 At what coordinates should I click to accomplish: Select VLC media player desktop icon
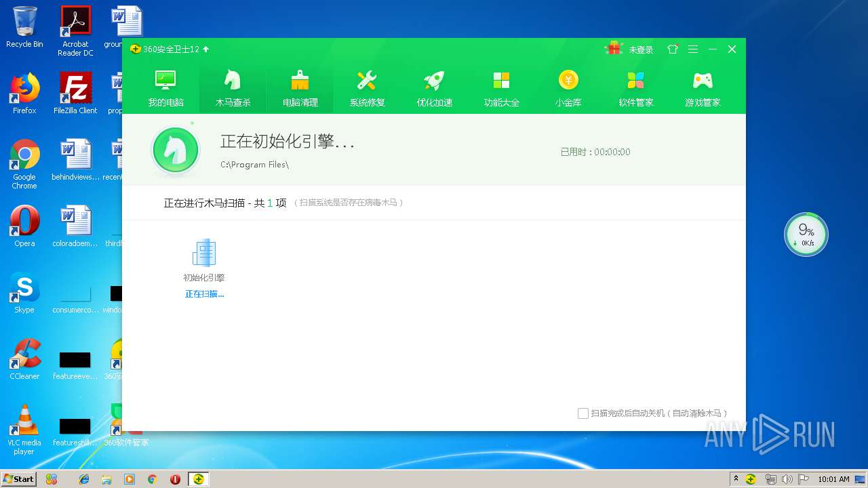24,430
